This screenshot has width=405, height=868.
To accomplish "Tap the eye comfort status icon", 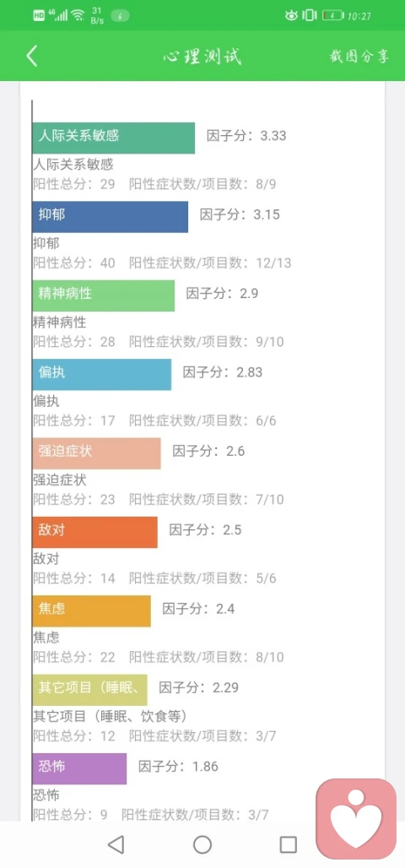I will click(x=291, y=15).
